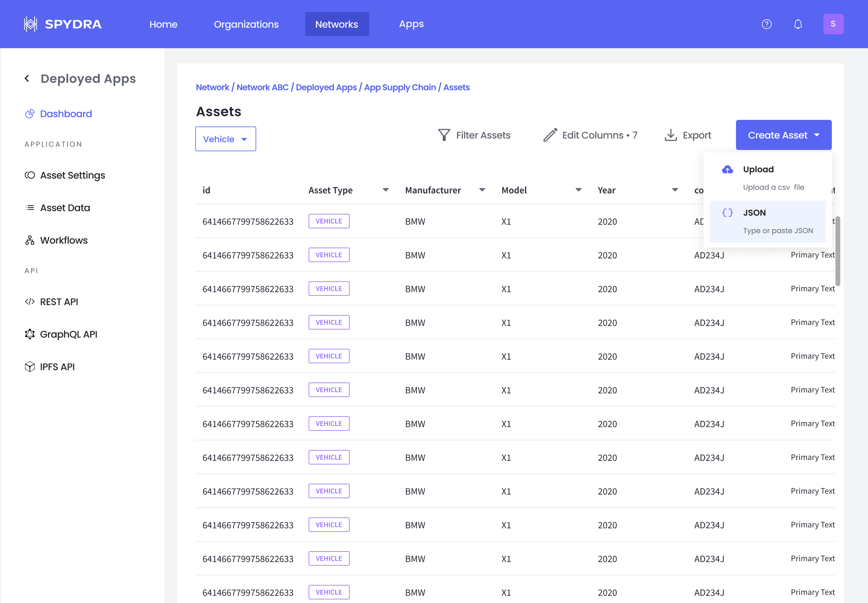Viewport: 868px width, 603px height.
Task: Click the Asset Data list icon
Action: click(x=30, y=208)
